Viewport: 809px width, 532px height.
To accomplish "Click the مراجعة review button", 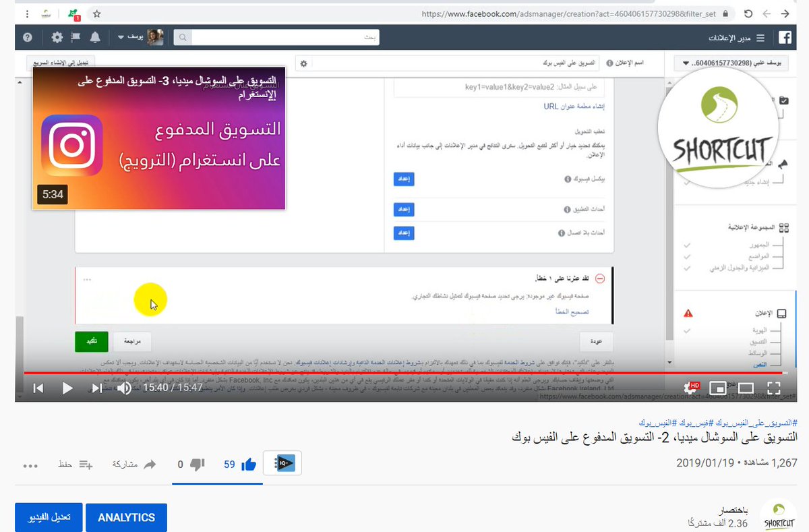I will click(132, 341).
